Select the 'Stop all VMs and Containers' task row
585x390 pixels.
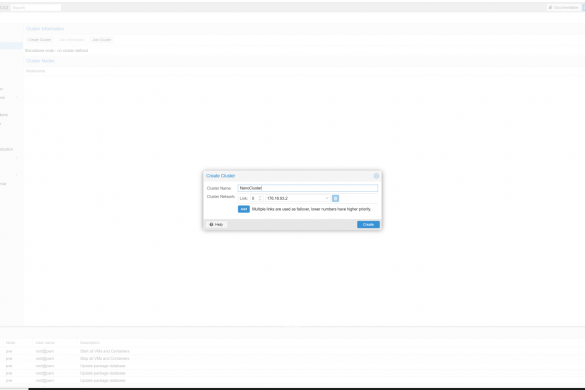pyautogui.click(x=292, y=359)
